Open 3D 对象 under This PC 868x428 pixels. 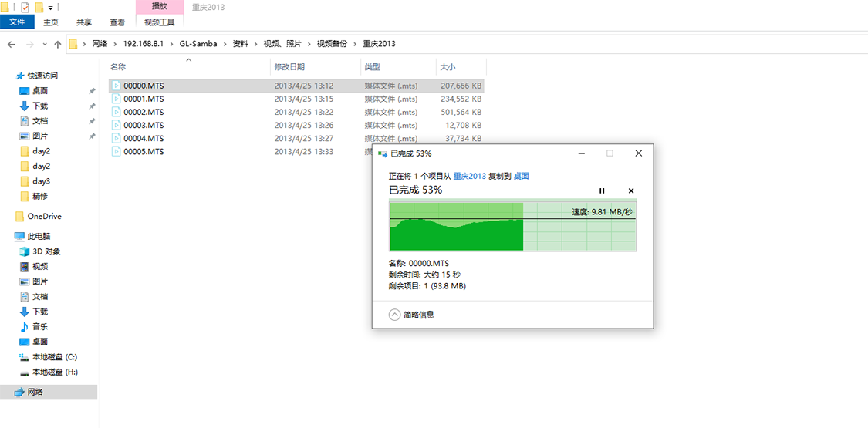tap(46, 251)
